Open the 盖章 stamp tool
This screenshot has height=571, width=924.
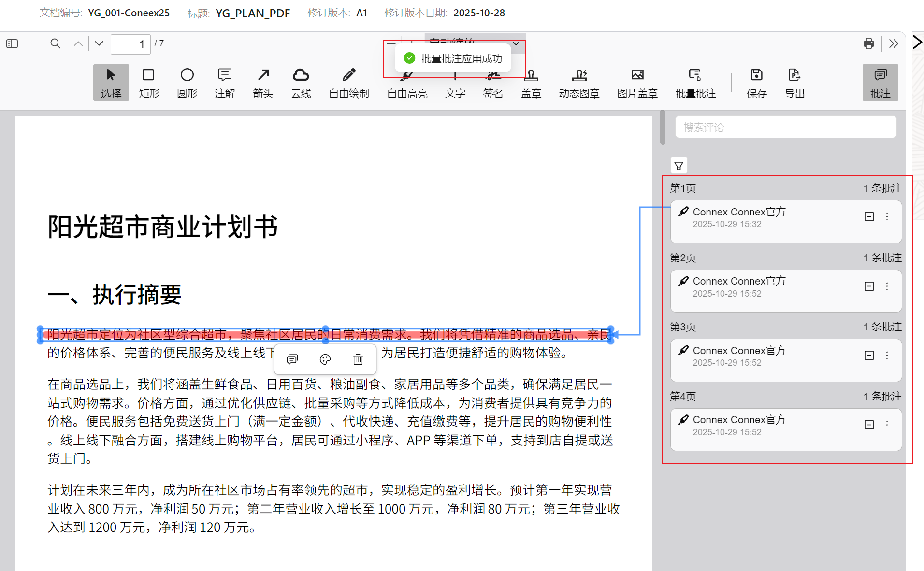[531, 82]
